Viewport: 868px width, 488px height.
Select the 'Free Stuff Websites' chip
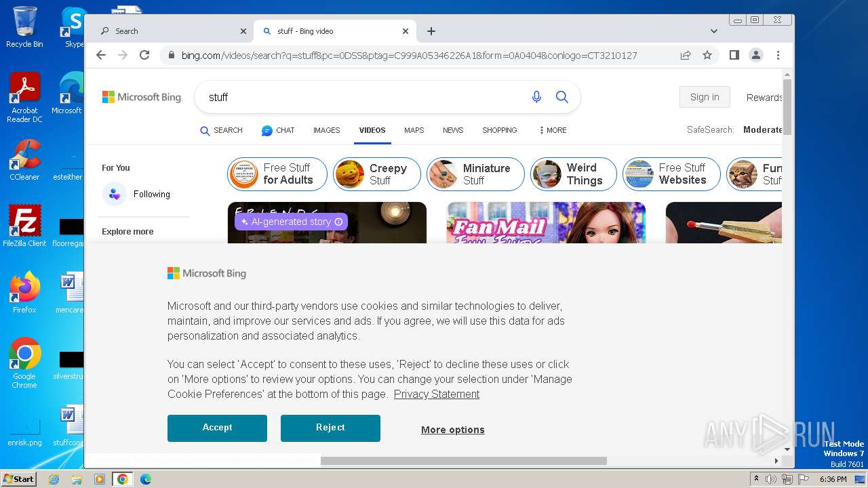point(671,174)
